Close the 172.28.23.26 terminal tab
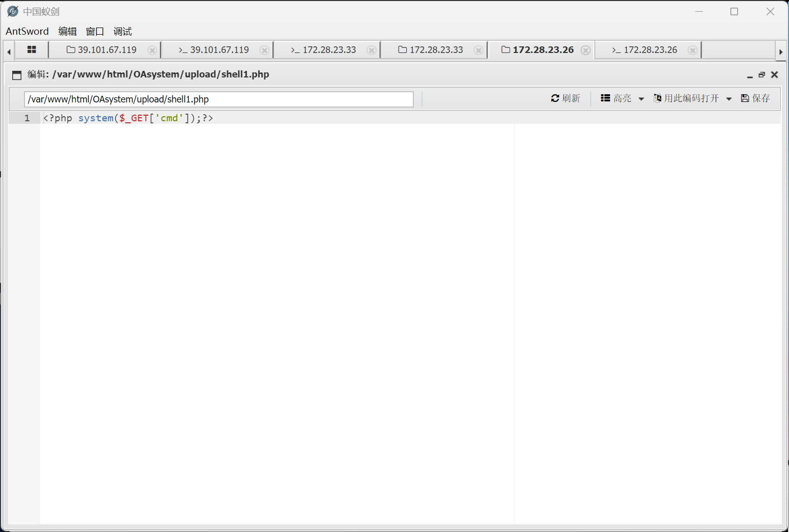Image resolution: width=789 pixels, height=532 pixels. [693, 50]
